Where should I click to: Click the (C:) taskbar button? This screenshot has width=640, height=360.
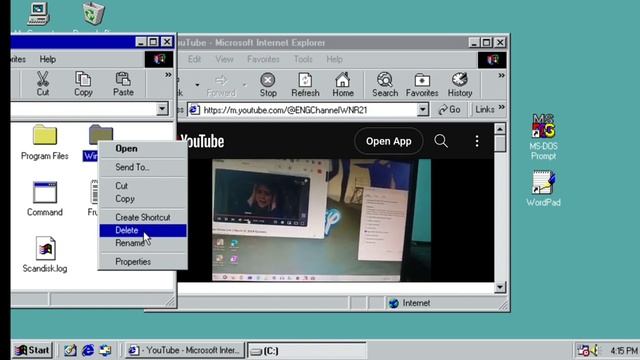click(x=307, y=351)
